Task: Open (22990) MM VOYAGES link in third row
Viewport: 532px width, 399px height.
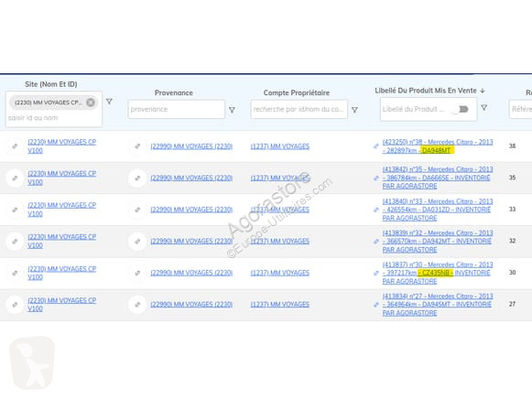Action: click(191, 210)
